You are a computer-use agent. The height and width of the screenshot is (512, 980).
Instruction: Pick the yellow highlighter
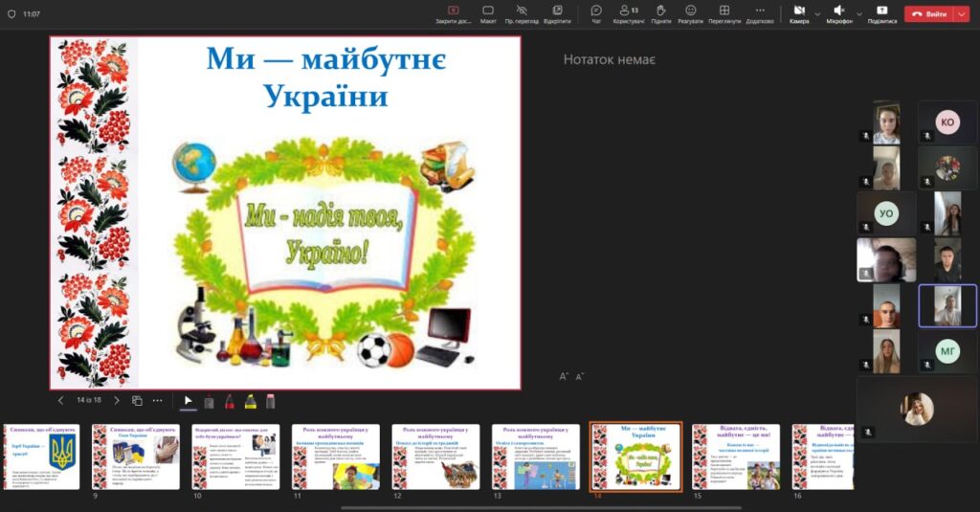pos(250,401)
